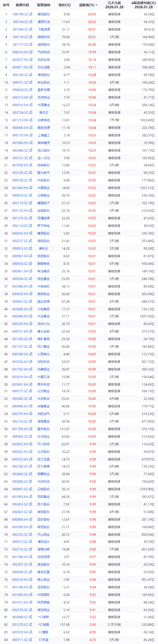Image resolution: width=158 pixels, height=644 pixels.
Task: Open the 中国黄金 stock name link
Action: [x=44, y=105]
